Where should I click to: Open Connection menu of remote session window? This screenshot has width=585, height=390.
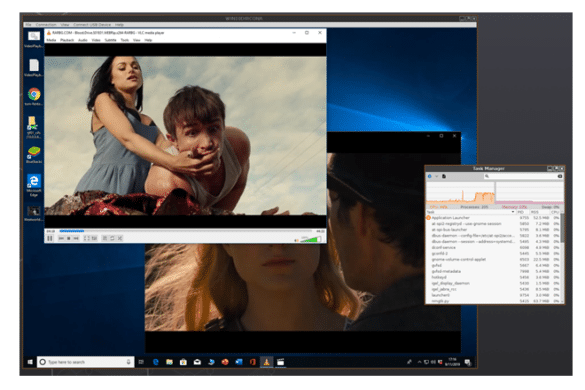46,25
